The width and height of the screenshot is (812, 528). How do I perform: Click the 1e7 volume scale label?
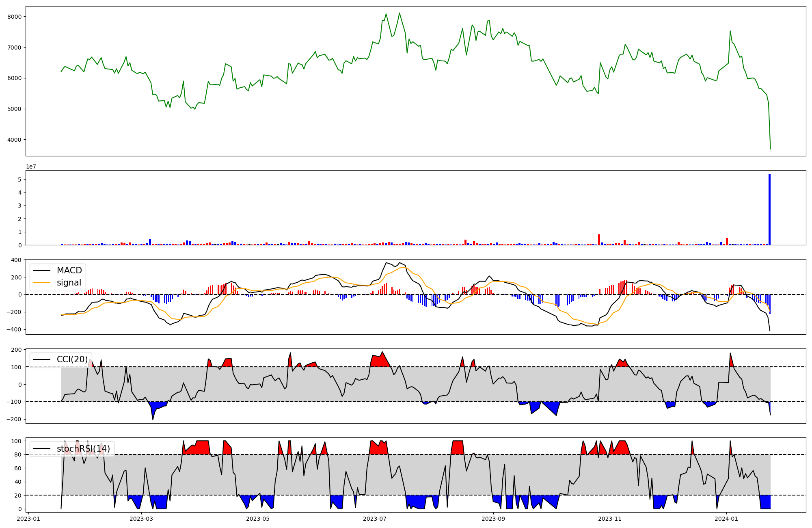(x=31, y=167)
